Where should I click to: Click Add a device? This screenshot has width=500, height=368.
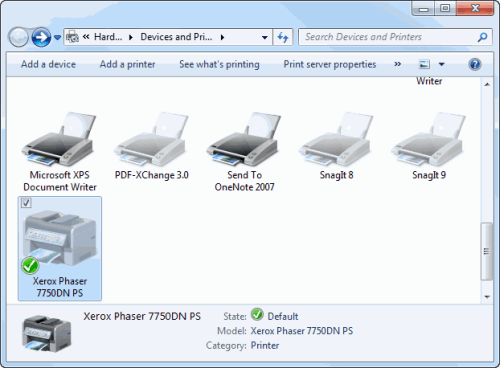click(48, 64)
